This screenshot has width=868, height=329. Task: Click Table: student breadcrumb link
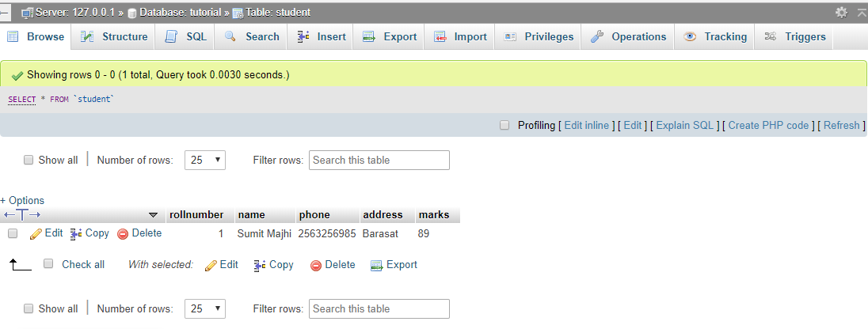coord(278,12)
